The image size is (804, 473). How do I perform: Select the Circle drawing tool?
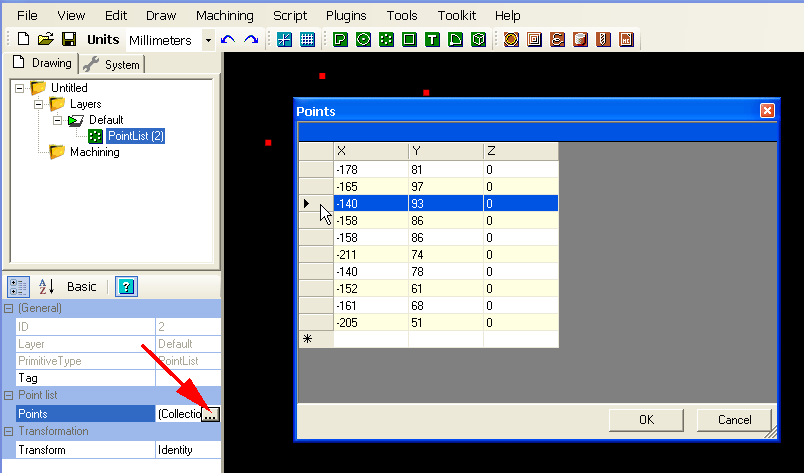(x=363, y=40)
